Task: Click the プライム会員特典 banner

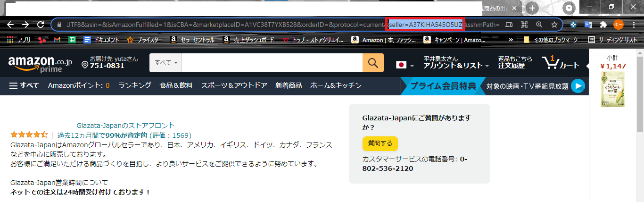Action: tap(443, 86)
